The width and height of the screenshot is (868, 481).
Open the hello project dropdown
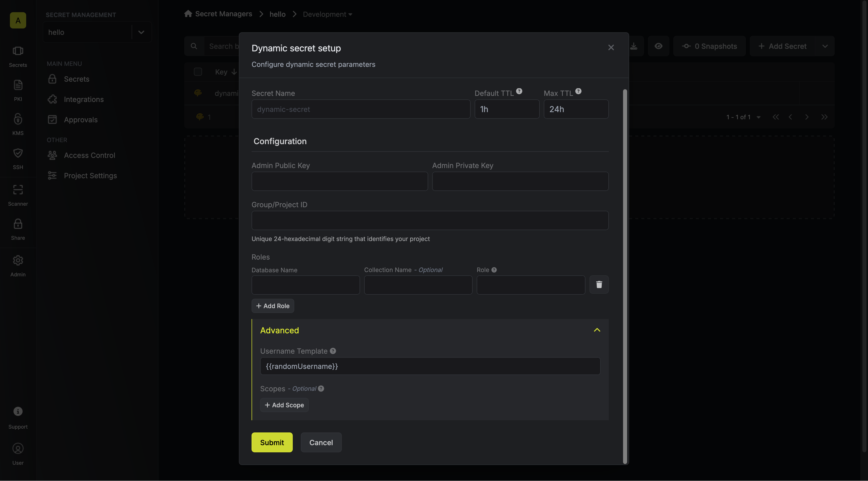point(97,32)
